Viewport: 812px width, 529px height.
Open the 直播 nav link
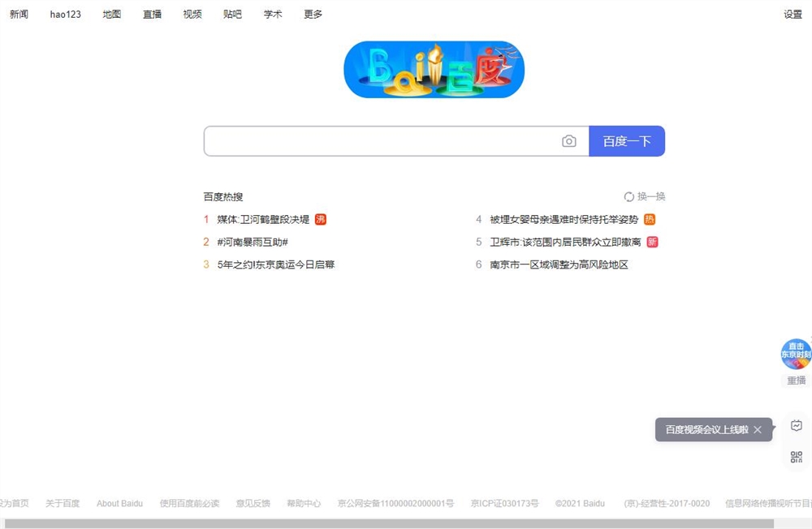pyautogui.click(x=153, y=14)
